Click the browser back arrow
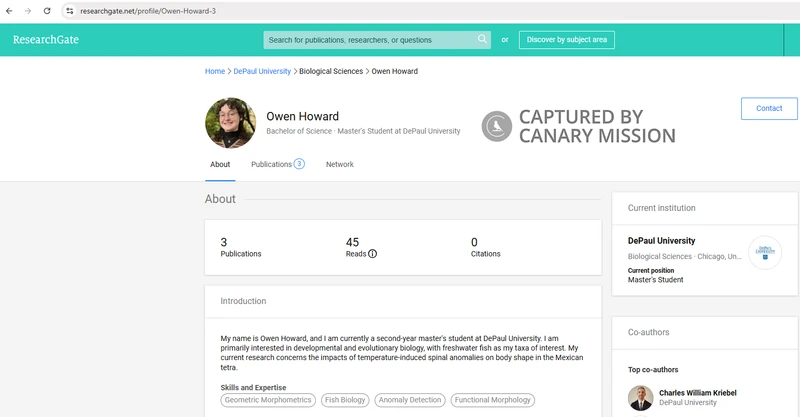The width and height of the screenshot is (800, 417). [9, 10]
